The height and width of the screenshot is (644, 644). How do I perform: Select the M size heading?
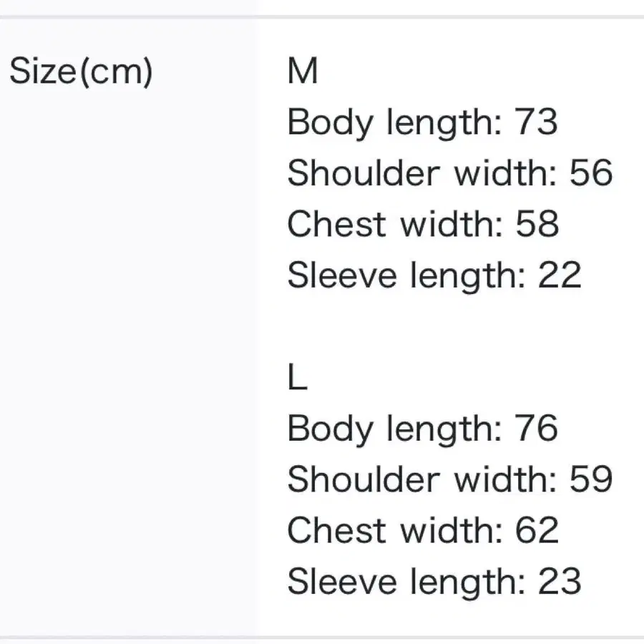coord(303,71)
